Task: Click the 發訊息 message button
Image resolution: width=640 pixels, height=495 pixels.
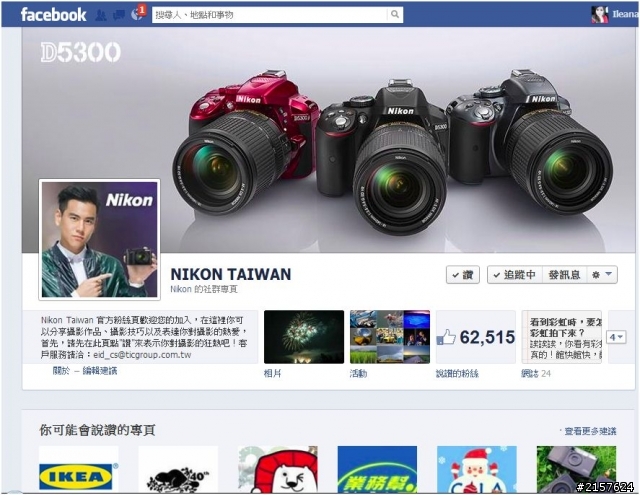Action: (x=564, y=275)
